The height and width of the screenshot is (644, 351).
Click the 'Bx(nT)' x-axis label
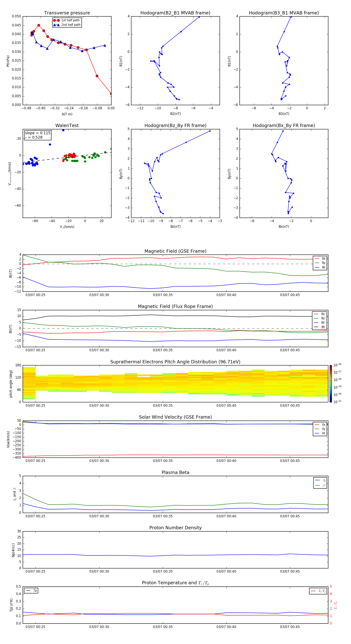pos(284,227)
